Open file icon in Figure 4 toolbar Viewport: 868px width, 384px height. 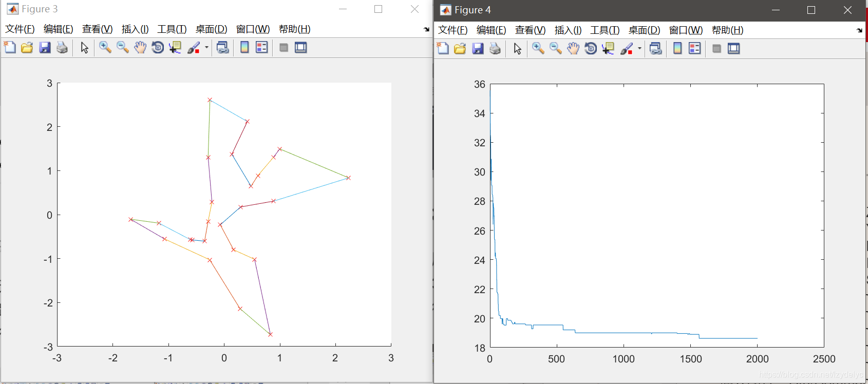[x=460, y=49]
